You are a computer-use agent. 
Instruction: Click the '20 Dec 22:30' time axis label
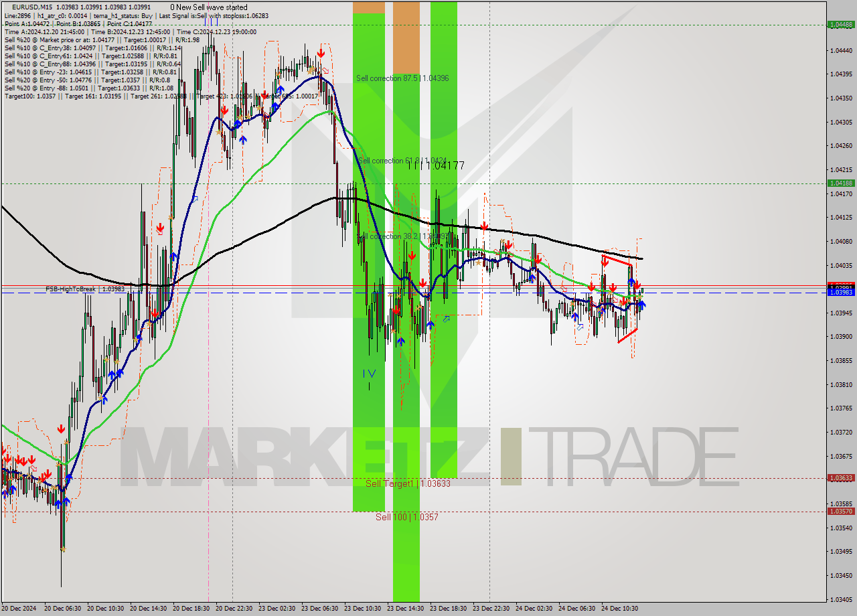pyautogui.click(x=234, y=609)
